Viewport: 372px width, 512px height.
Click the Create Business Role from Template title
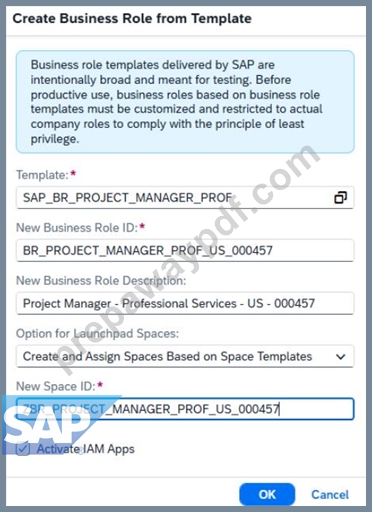[x=132, y=18]
